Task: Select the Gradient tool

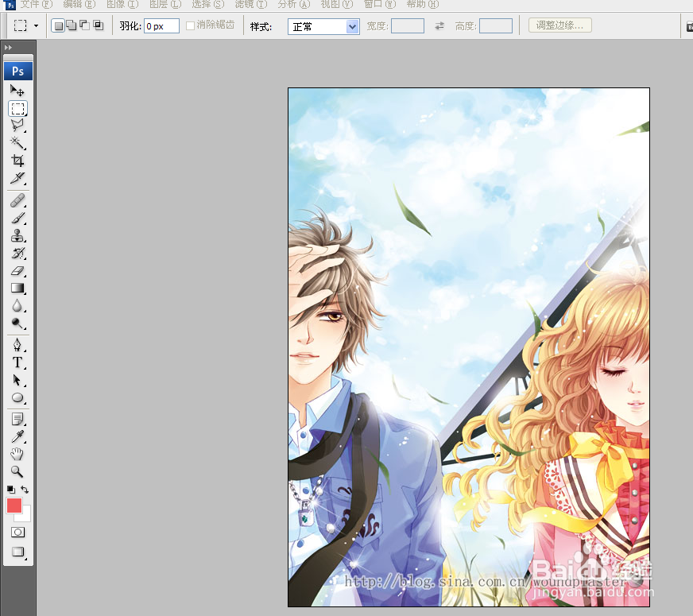Action: [x=17, y=288]
